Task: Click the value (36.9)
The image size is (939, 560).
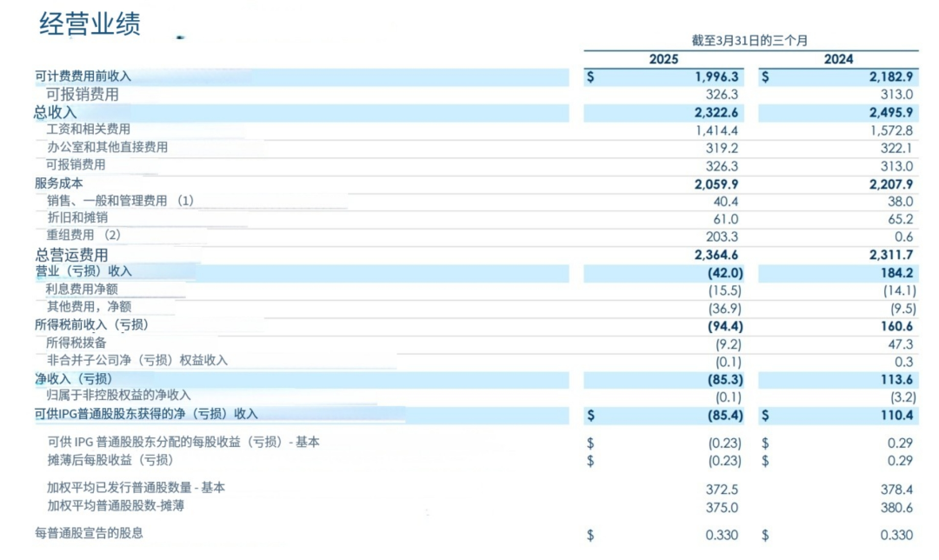Action: coord(724,309)
